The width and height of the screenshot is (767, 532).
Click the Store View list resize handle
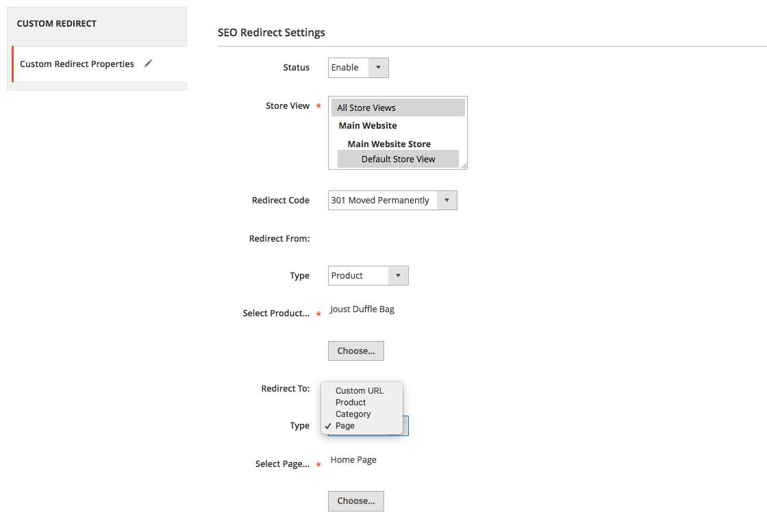tap(464, 166)
